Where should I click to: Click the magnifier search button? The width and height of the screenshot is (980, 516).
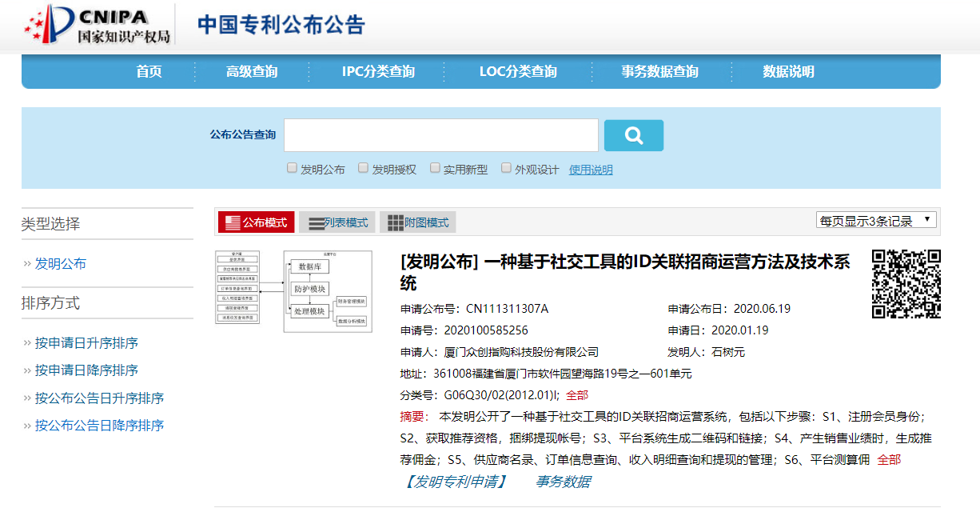click(x=633, y=135)
